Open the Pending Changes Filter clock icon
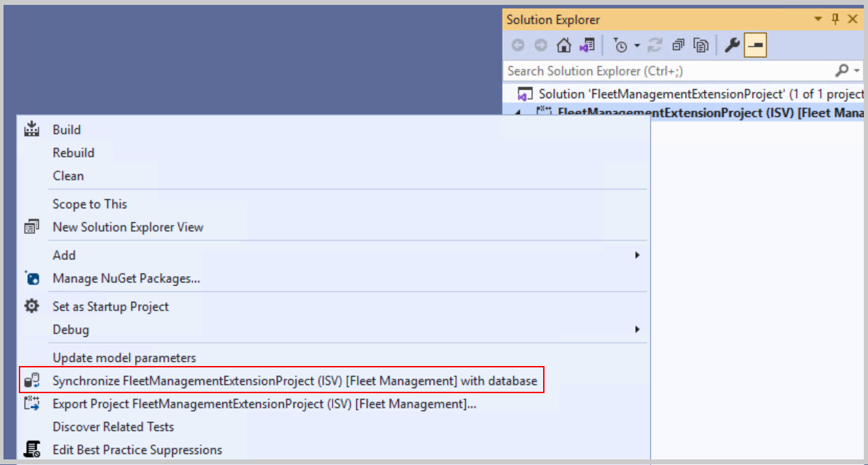This screenshot has height=465, width=868. tap(620, 45)
